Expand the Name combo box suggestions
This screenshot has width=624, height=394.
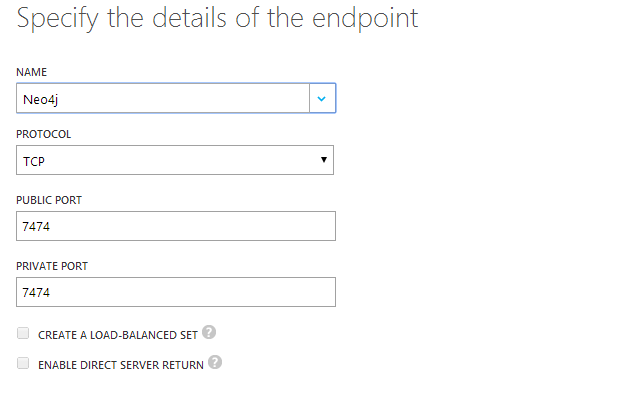[322, 98]
